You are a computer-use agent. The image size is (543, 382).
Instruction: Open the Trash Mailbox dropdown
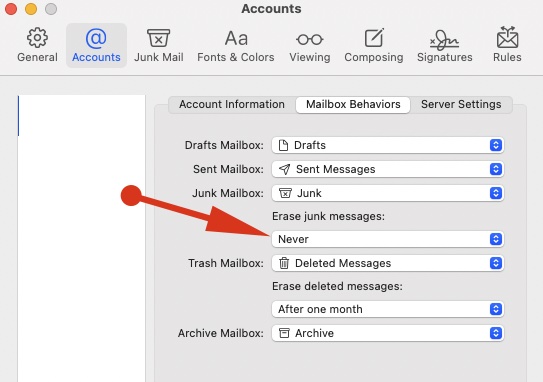(388, 263)
